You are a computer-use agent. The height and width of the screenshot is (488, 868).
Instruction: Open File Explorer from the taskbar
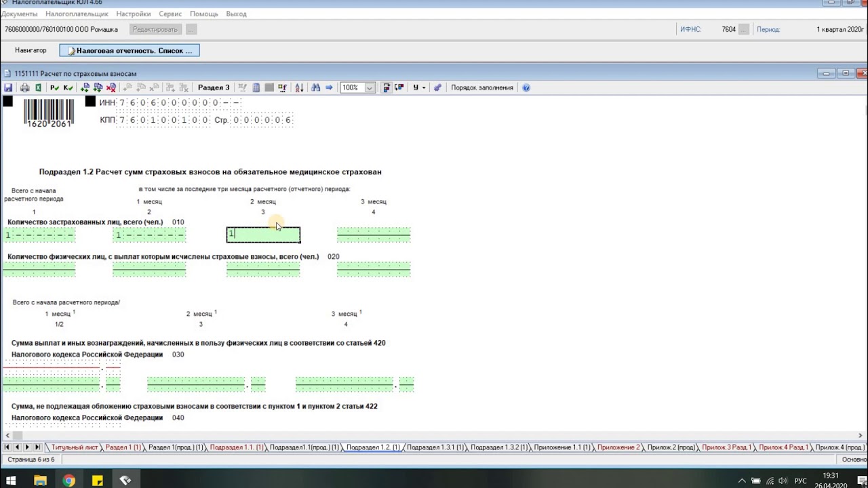40,481
